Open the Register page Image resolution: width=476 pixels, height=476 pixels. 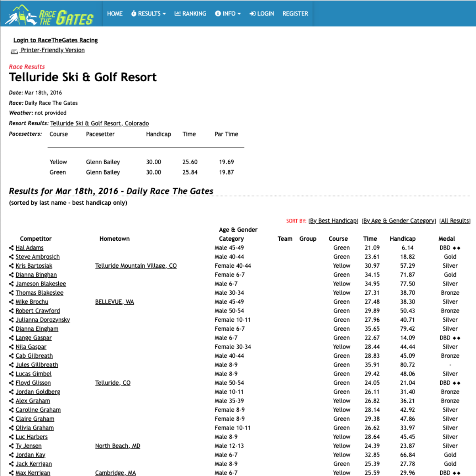tap(295, 13)
